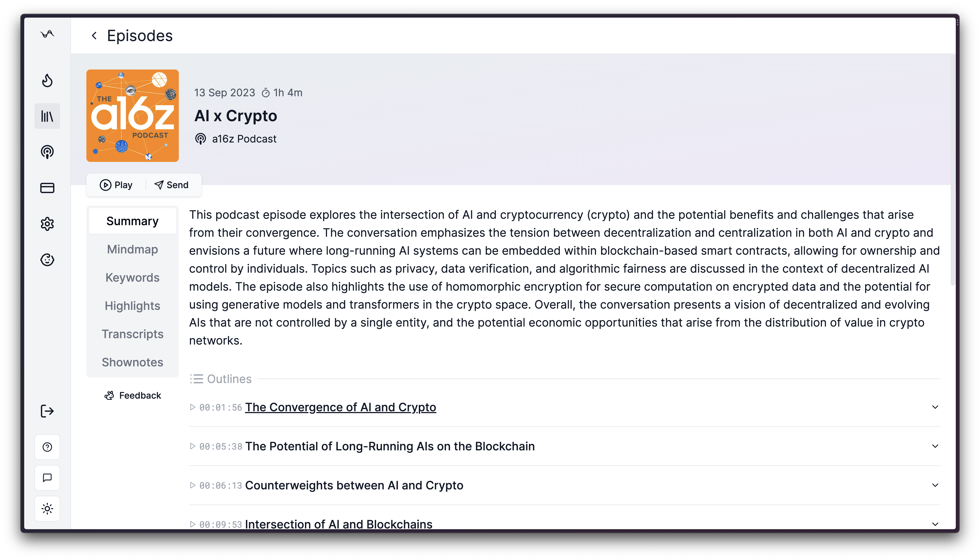
Task: Go back using the Episodes back arrow
Action: (94, 36)
